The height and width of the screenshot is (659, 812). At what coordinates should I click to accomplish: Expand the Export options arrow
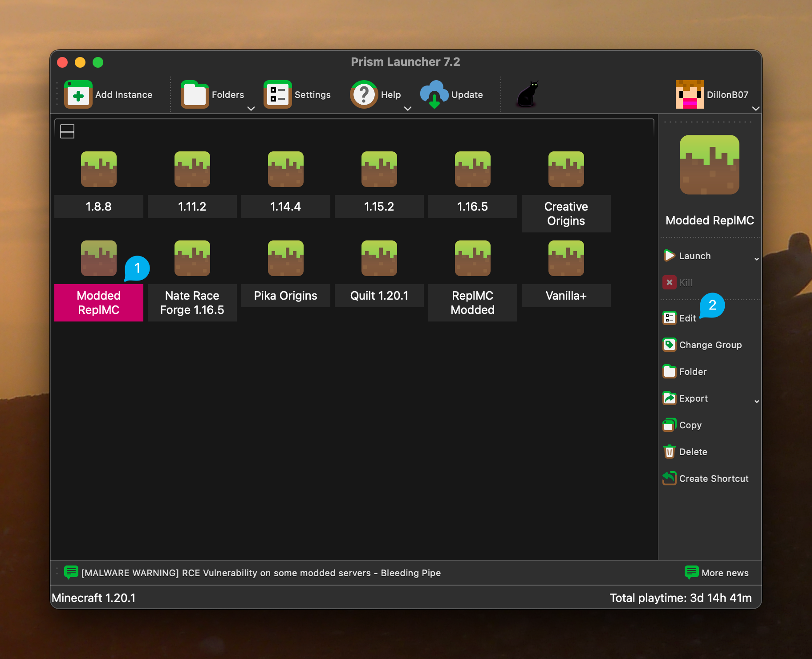click(756, 402)
